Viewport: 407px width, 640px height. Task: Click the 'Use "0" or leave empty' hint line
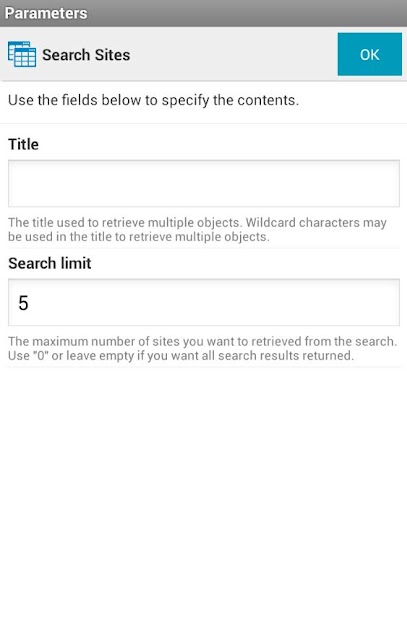181,356
